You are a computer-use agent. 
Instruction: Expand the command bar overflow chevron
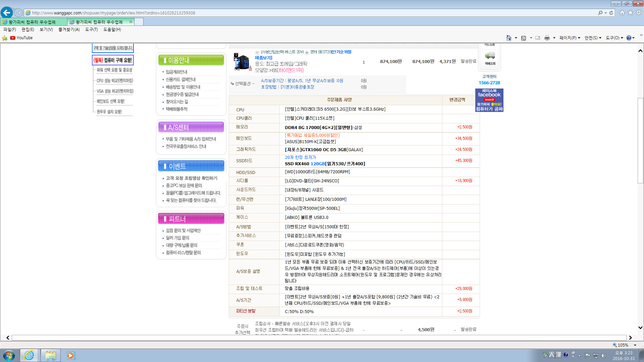pos(641,35)
